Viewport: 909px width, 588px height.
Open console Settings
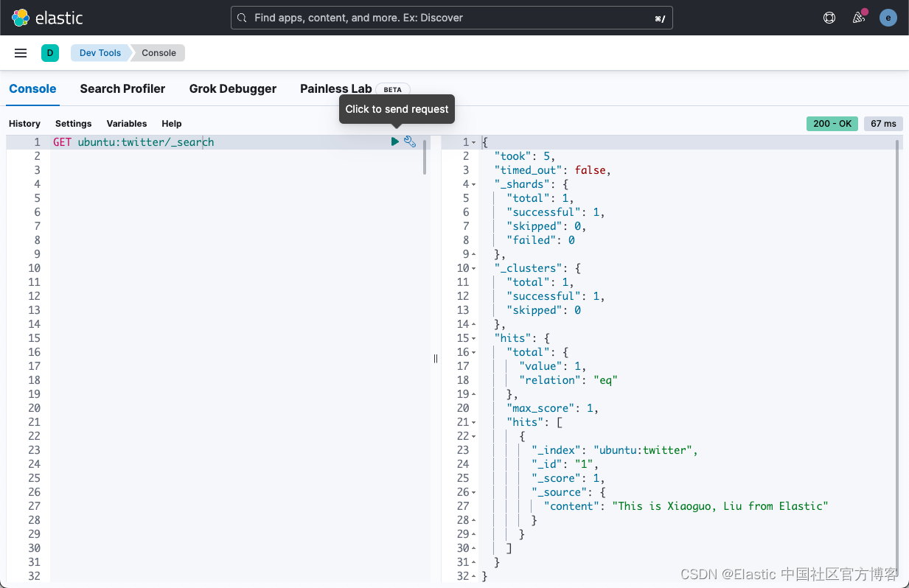74,124
